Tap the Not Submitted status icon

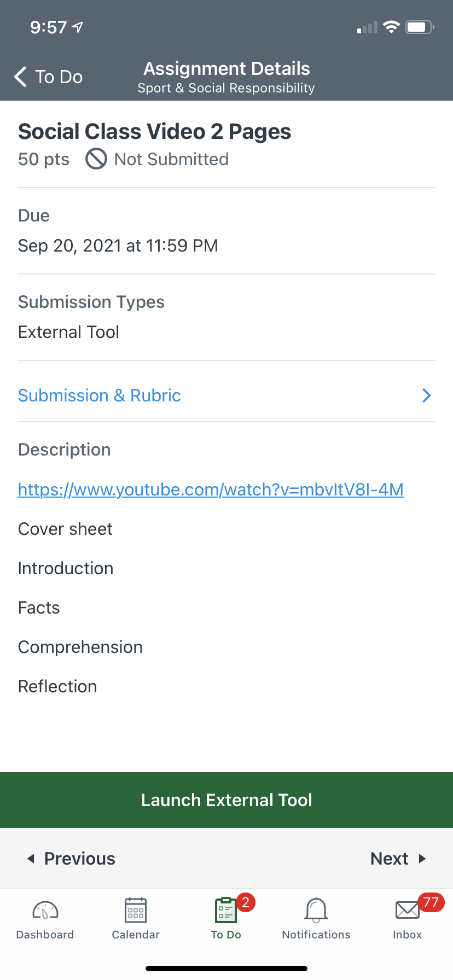point(96,159)
